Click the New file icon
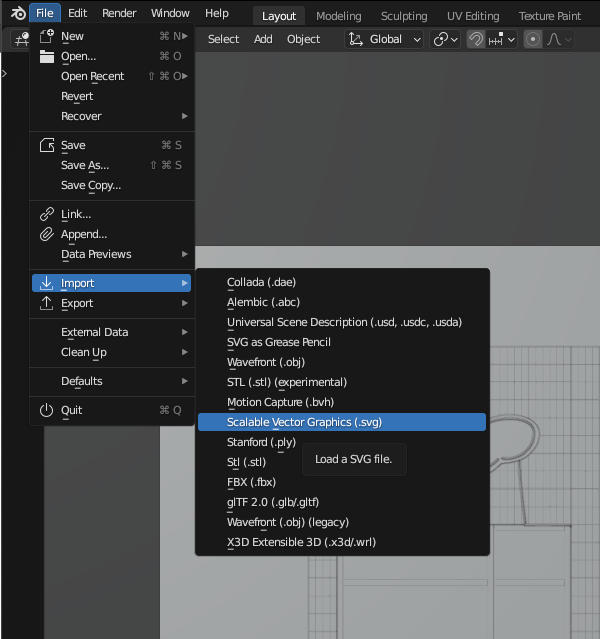Image resolution: width=600 pixels, height=639 pixels. (47, 36)
